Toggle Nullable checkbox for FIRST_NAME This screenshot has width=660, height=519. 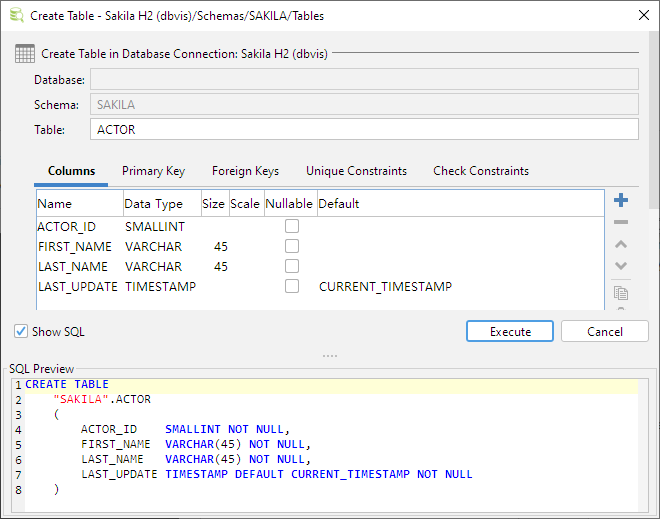pyautogui.click(x=292, y=247)
